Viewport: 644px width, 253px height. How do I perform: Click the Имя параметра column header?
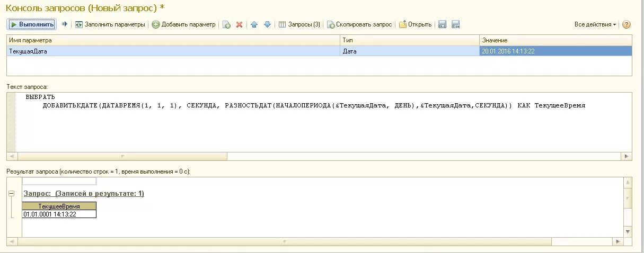pyautogui.click(x=173, y=40)
